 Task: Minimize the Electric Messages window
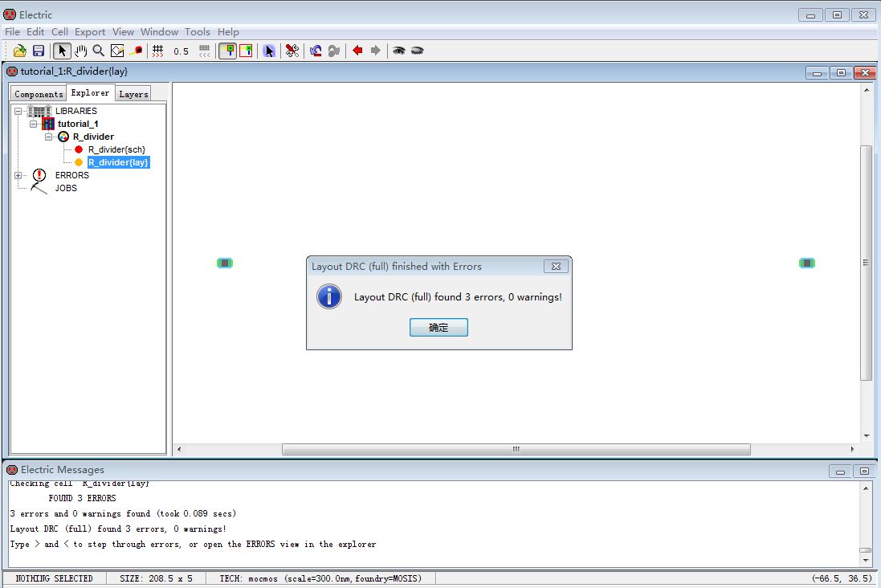(x=840, y=472)
